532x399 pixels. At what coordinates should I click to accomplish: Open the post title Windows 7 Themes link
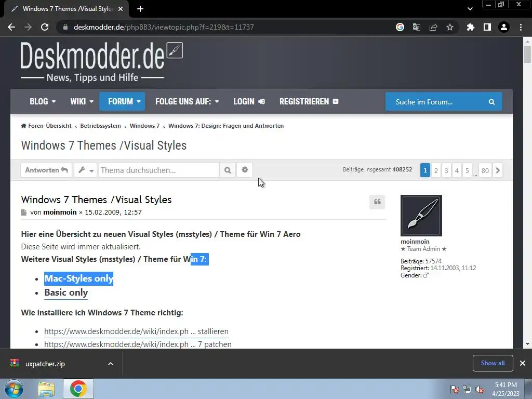(x=96, y=199)
